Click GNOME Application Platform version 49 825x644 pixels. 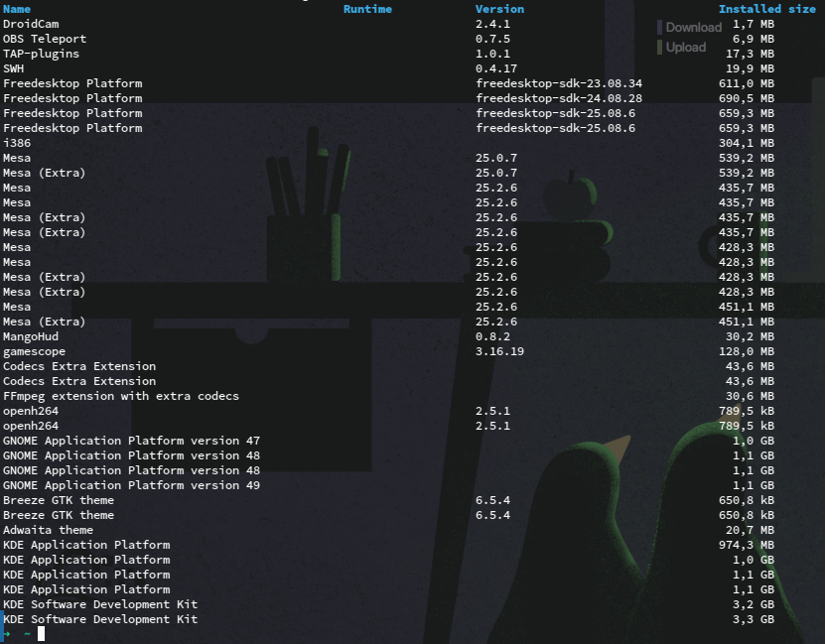tap(131, 485)
